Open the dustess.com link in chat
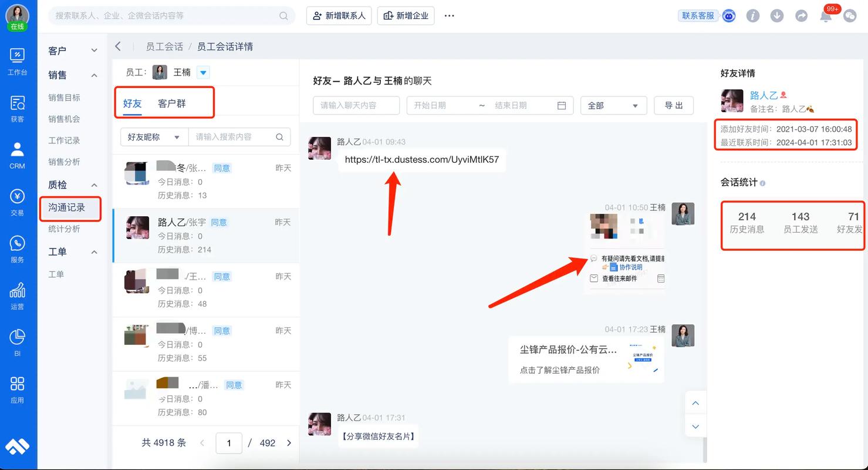 pyautogui.click(x=421, y=159)
